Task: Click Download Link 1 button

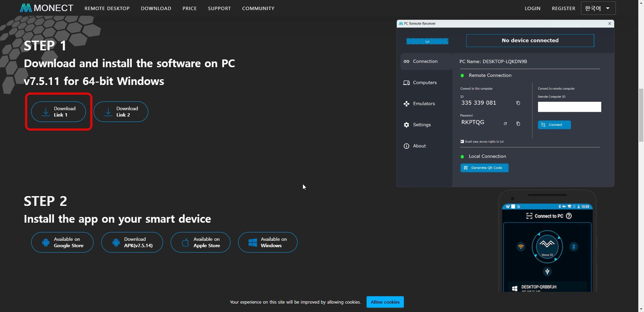Action: pos(58,112)
